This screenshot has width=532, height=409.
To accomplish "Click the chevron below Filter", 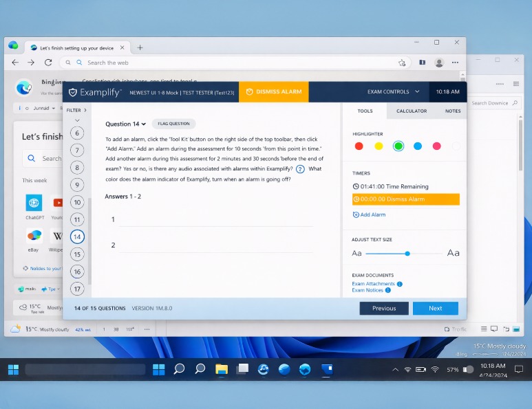I will (x=77, y=120).
